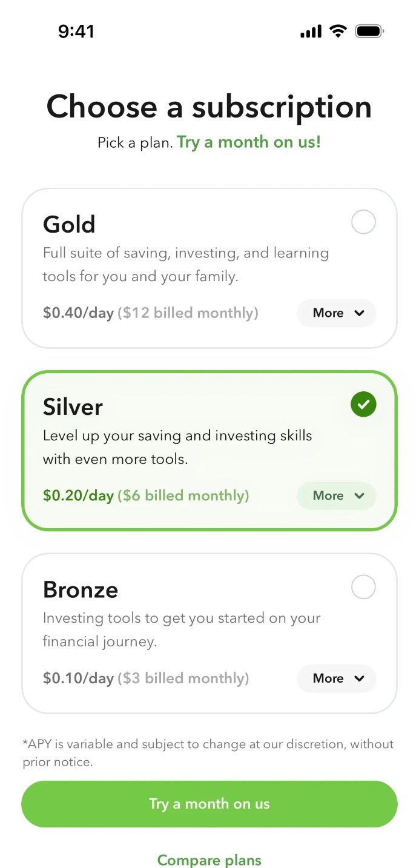Viewport: 419px width, 868px height.
Task: Select the Bronze plan radio button
Action: [x=363, y=586]
